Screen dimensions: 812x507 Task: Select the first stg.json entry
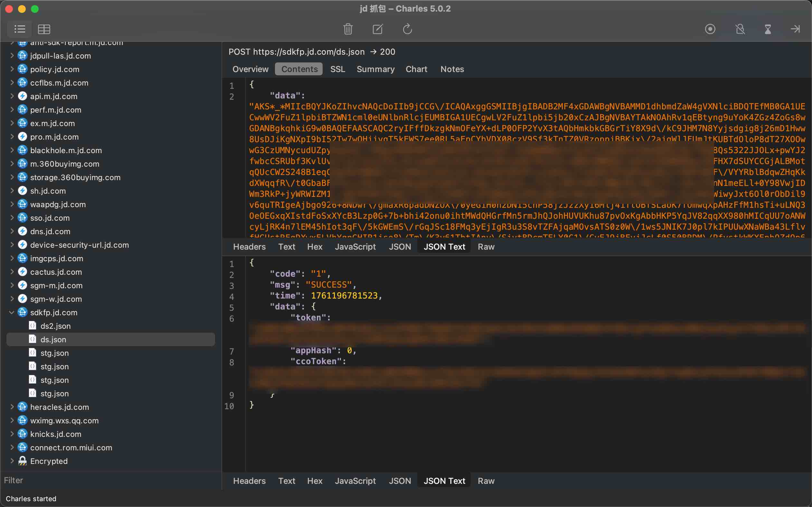tap(54, 353)
